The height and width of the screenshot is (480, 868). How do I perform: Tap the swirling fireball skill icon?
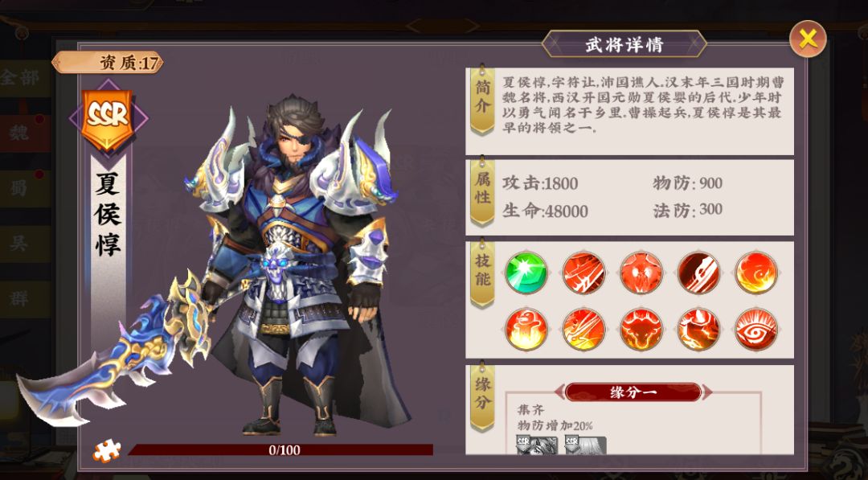756,273
